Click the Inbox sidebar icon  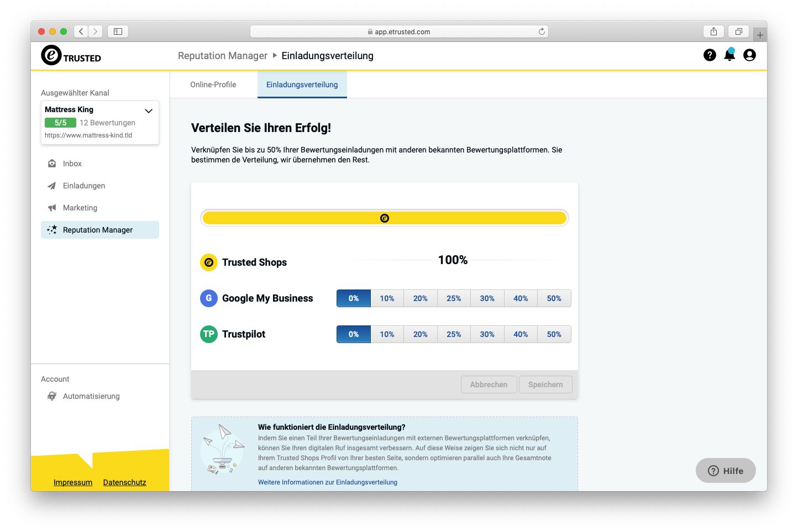52,164
